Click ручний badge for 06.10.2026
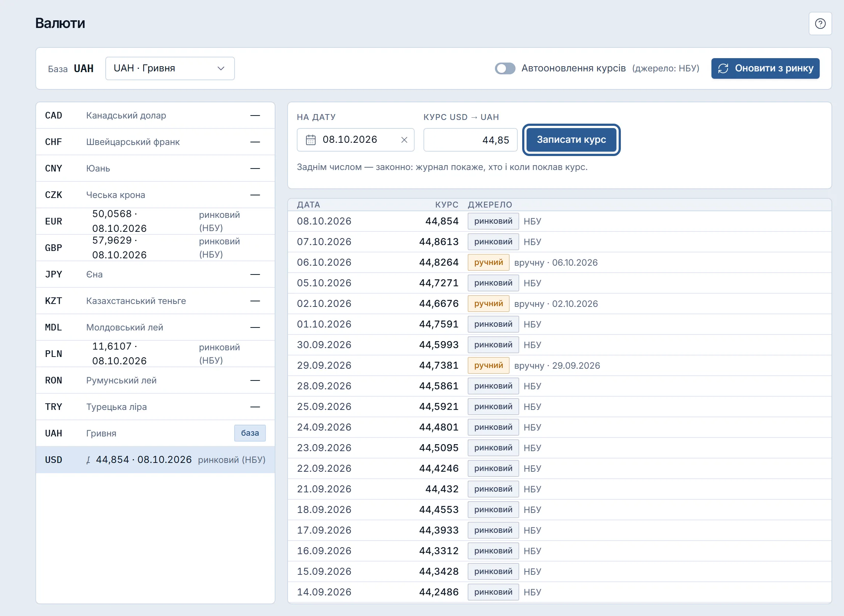The image size is (844, 616). [488, 262]
